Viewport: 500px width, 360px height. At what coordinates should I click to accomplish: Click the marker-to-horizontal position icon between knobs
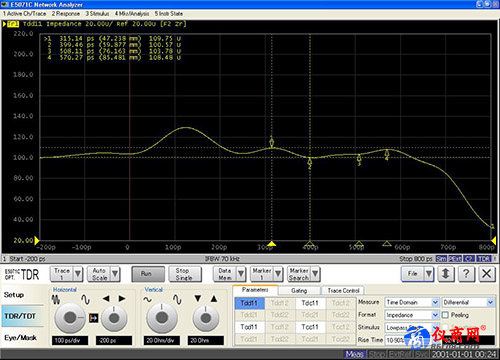pos(94,318)
